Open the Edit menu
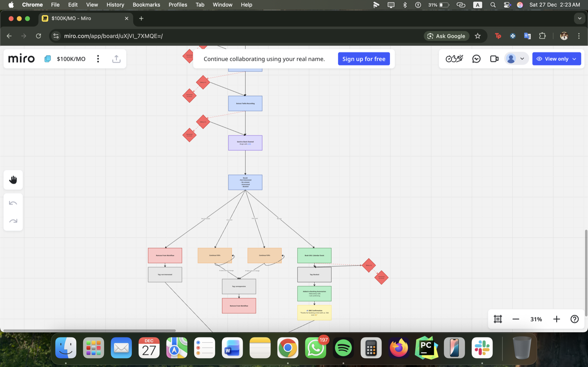 click(73, 5)
